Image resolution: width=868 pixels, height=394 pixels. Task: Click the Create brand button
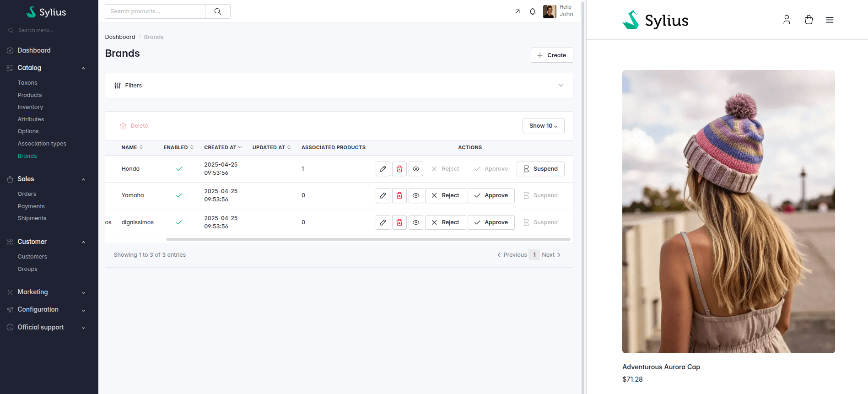[551, 55]
